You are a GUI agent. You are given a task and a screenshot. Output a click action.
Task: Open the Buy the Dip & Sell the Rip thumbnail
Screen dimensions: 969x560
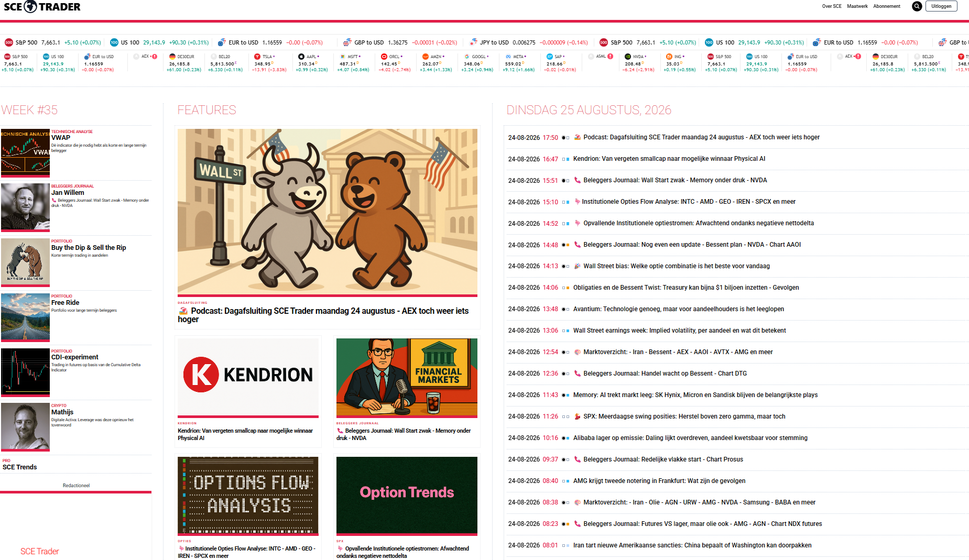tap(25, 262)
